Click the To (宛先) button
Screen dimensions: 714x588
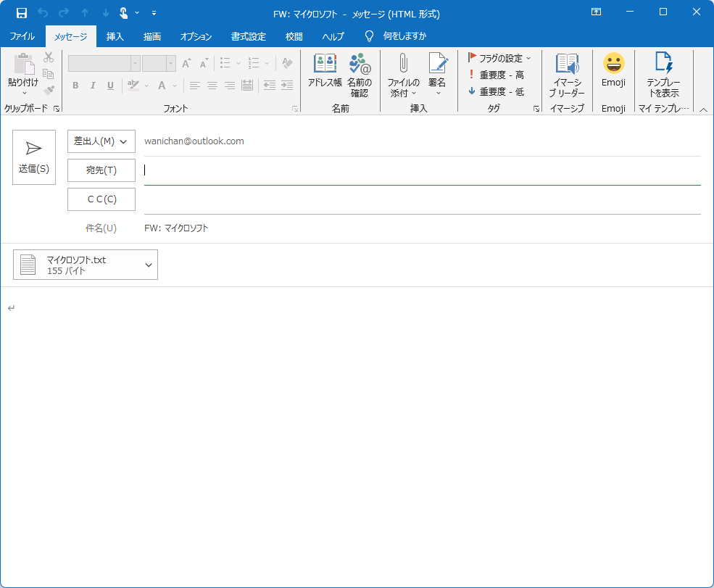[x=101, y=170]
